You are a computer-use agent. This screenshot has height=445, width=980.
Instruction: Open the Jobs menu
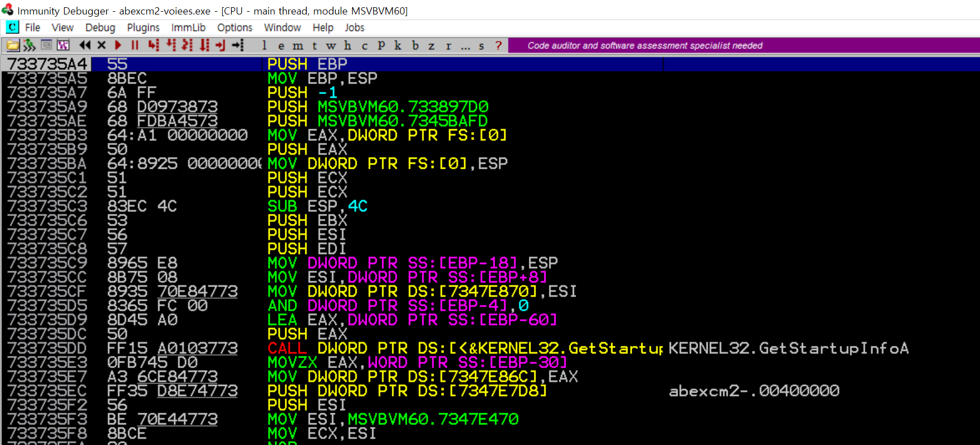coord(354,27)
